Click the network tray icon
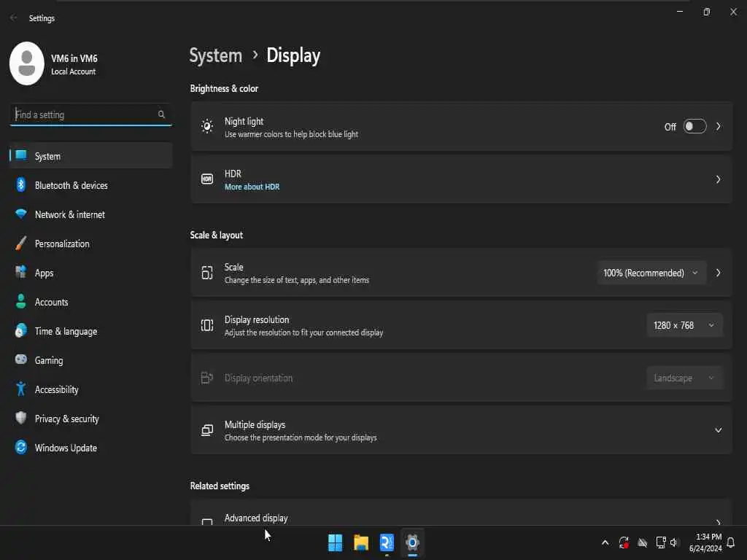This screenshot has width=747, height=560. (x=660, y=542)
